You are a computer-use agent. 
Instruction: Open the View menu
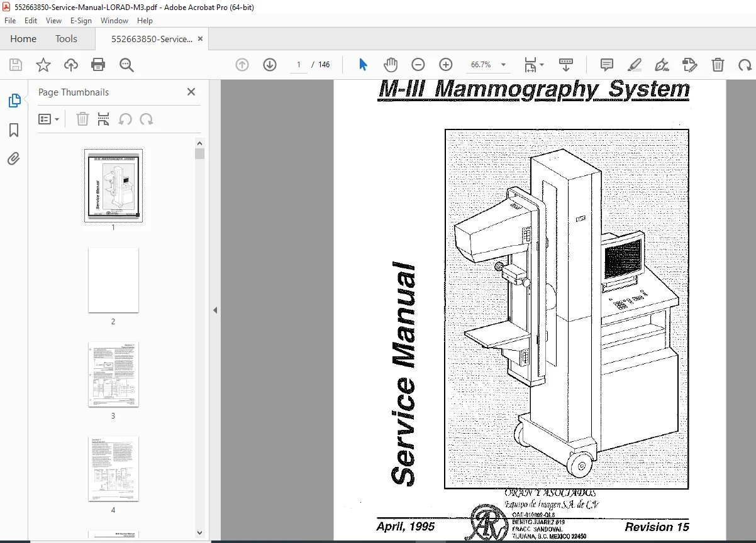point(53,21)
